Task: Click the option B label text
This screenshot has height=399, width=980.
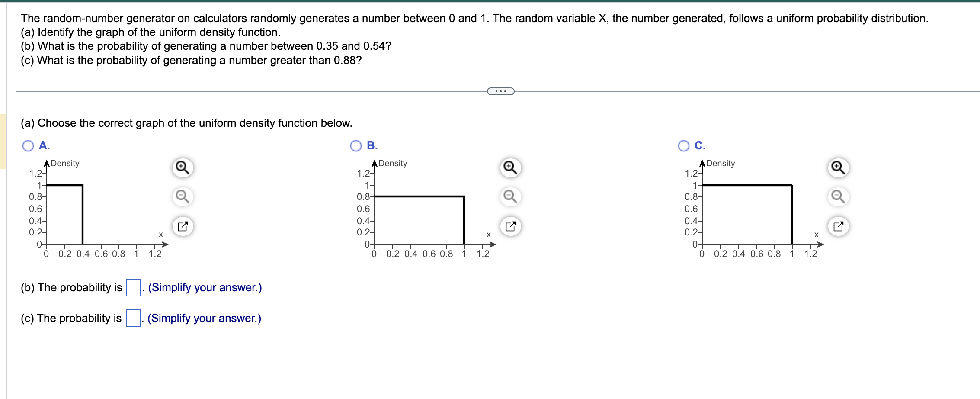Action: 372,145
